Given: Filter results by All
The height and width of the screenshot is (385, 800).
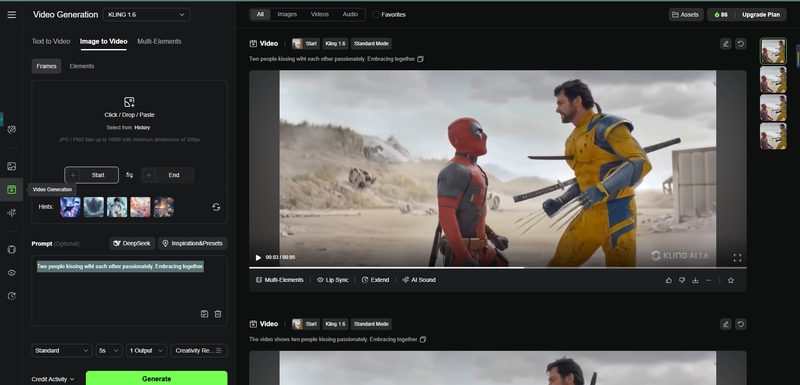Looking at the screenshot, I should (260, 15).
